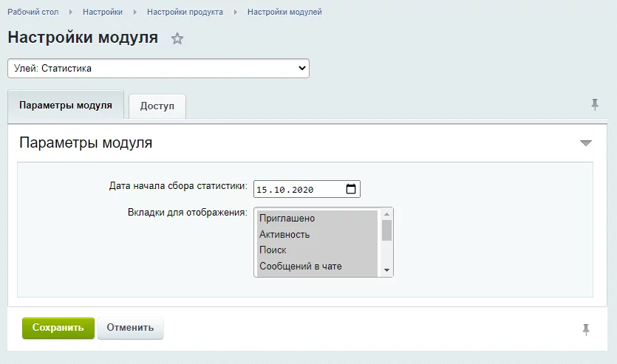The height and width of the screenshot is (364, 617).
Task: Click the pin icon beside the tabs
Action: (x=595, y=105)
